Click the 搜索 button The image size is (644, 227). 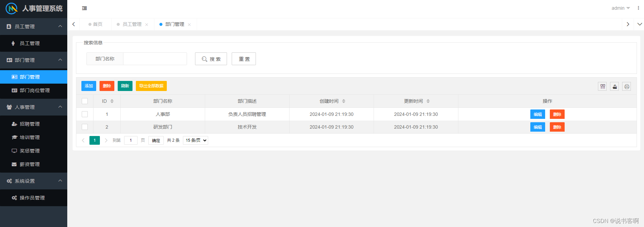point(211,59)
